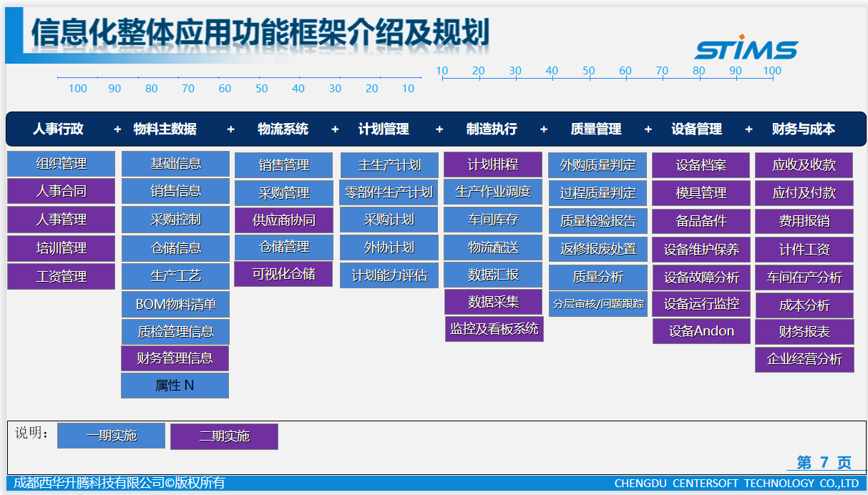
Task: Click the 分层审核/问题跟踪 box
Action: point(598,304)
